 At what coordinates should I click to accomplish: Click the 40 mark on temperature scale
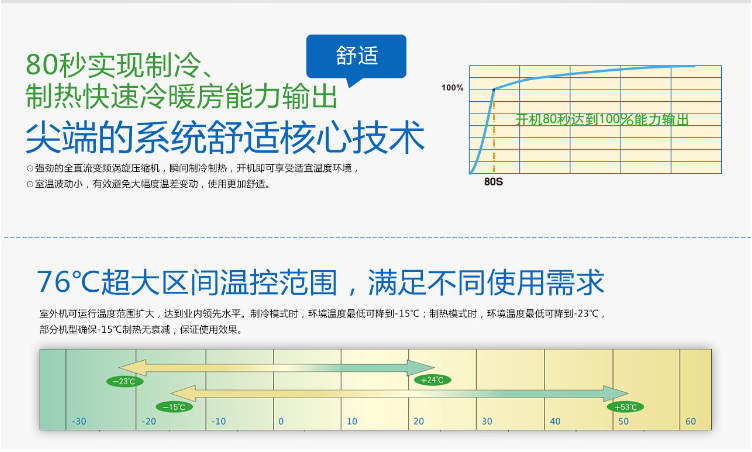554,422
